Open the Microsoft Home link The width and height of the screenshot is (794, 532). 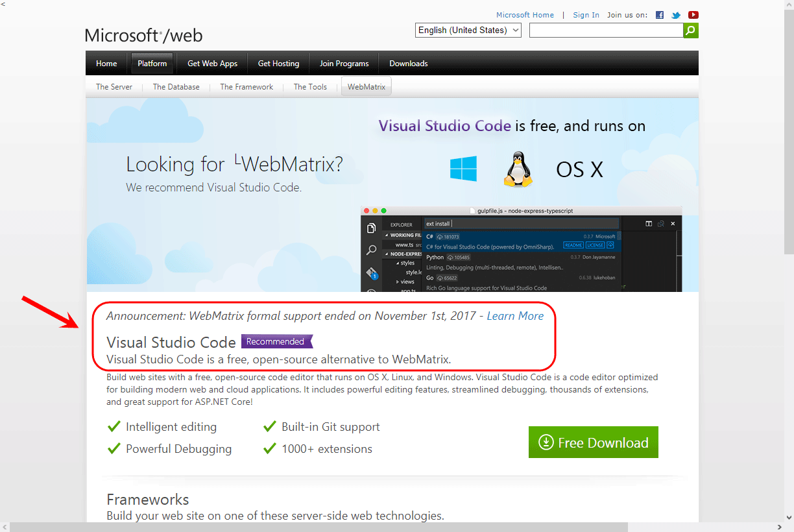click(x=525, y=15)
